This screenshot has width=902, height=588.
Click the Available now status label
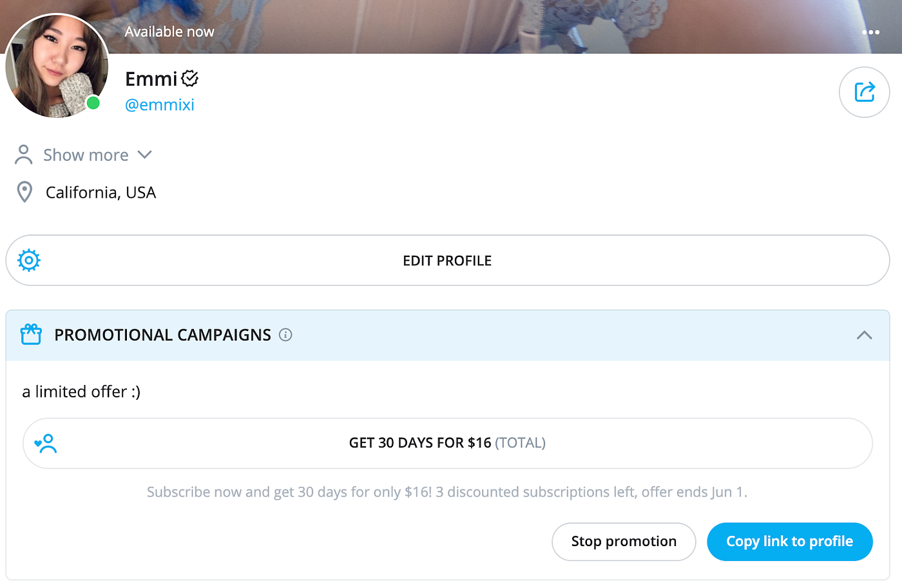pyautogui.click(x=169, y=31)
